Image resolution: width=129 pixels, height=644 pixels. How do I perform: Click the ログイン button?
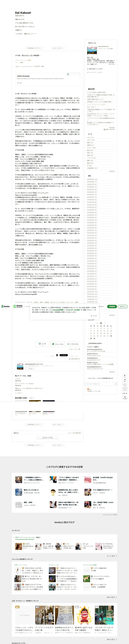click(x=123, y=307)
